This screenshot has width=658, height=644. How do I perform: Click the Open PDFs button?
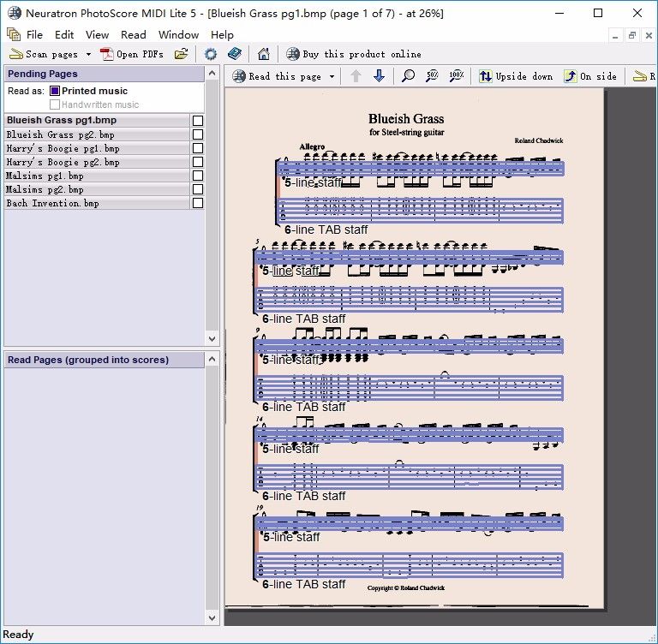tap(132, 54)
